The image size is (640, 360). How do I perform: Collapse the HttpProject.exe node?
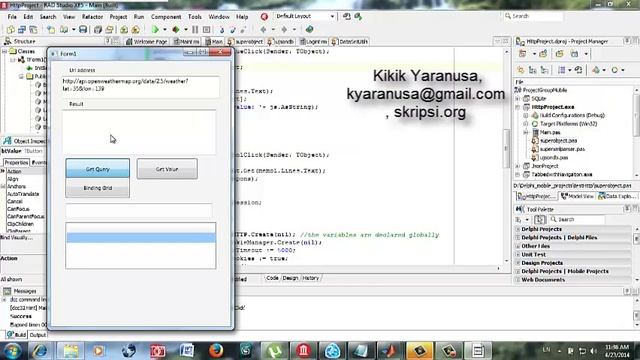tap(518, 107)
